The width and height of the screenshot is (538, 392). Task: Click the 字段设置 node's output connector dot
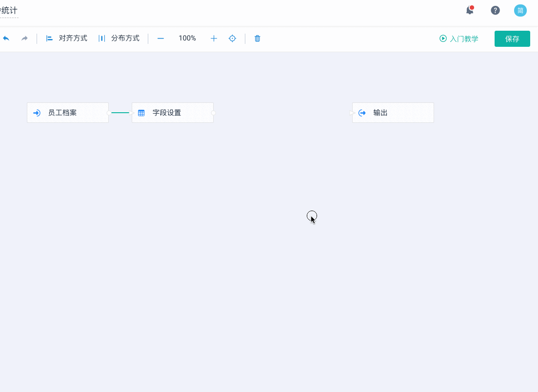214,113
